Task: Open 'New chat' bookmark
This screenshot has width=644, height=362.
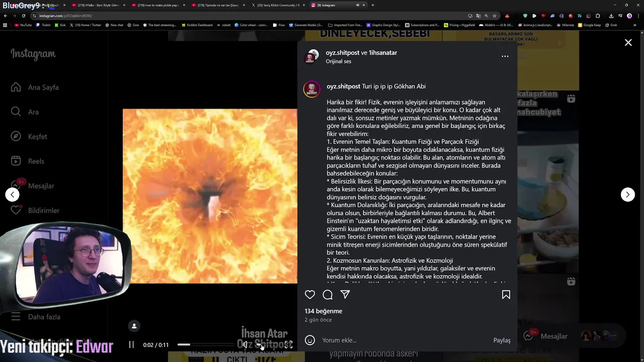Action: pos(114,25)
